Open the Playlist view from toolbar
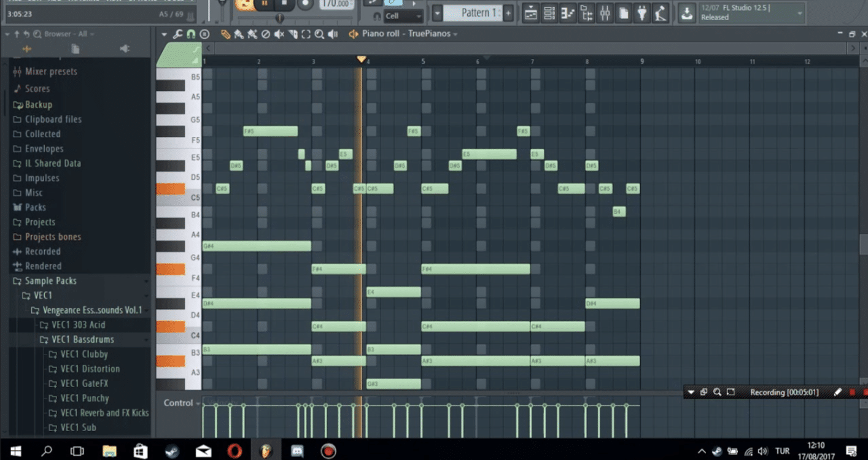The image size is (868, 460). click(531, 13)
